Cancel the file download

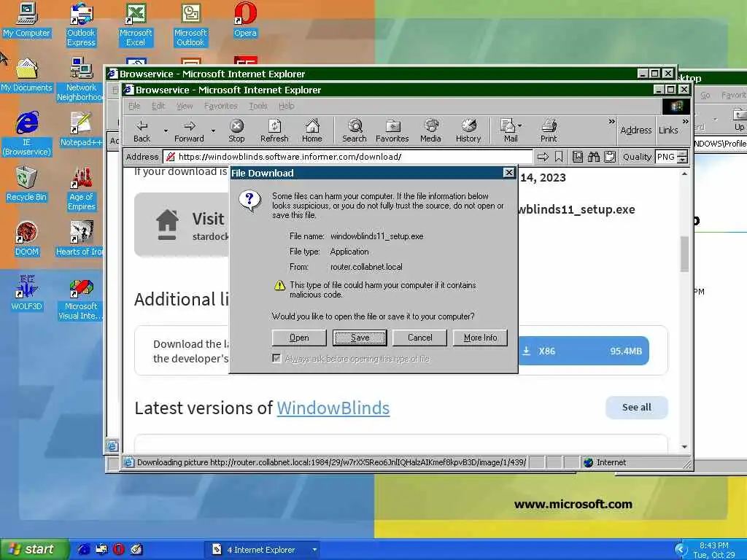pyautogui.click(x=419, y=338)
